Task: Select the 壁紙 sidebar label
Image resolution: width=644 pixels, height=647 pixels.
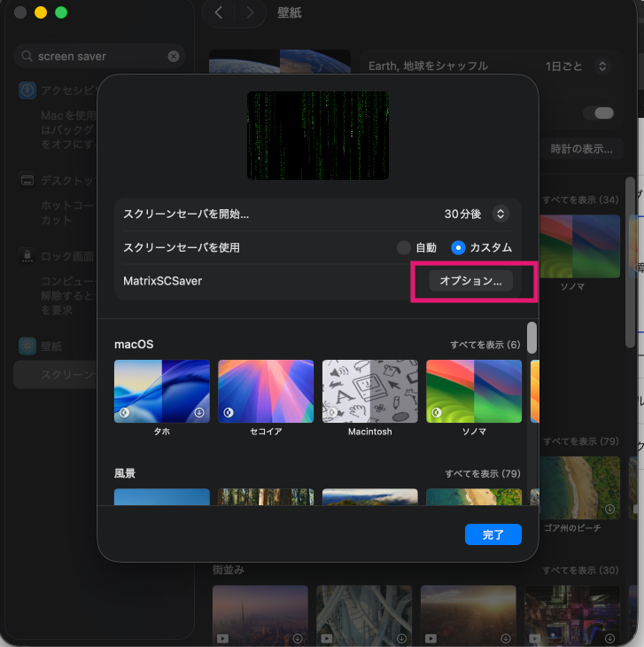Action: click(x=51, y=347)
